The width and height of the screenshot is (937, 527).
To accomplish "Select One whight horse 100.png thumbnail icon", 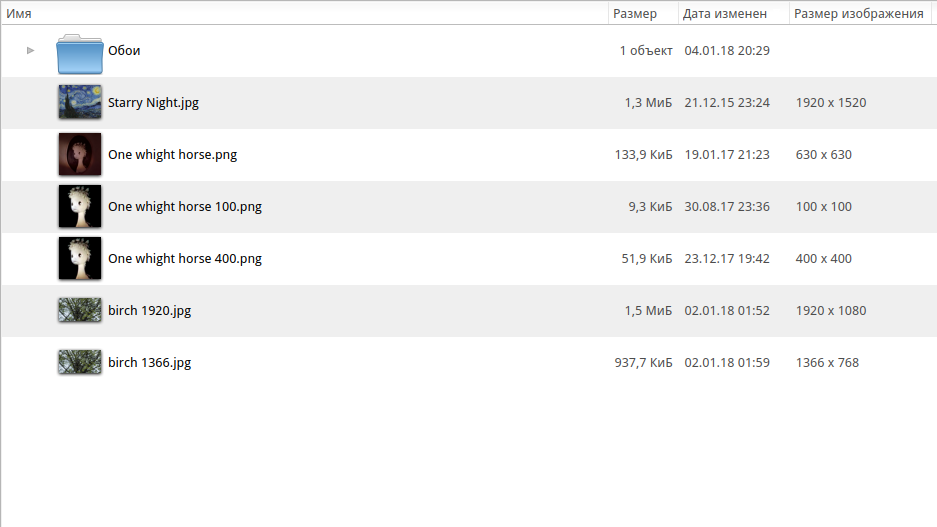I will coord(80,206).
